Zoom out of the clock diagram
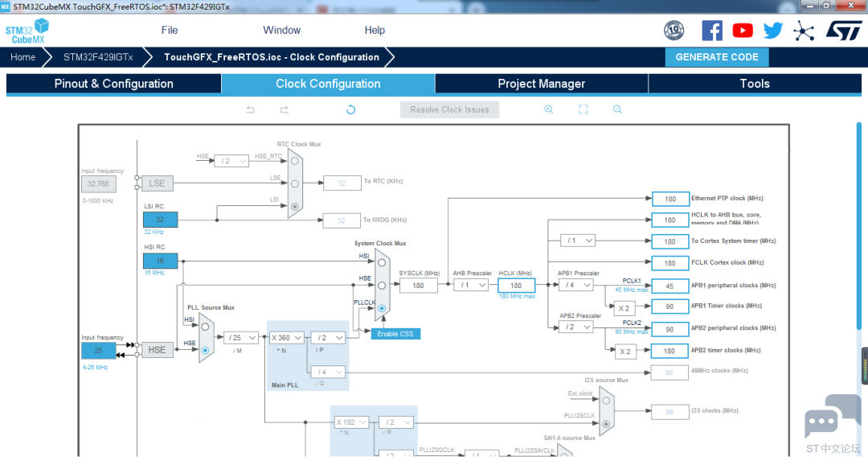 pyautogui.click(x=617, y=109)
